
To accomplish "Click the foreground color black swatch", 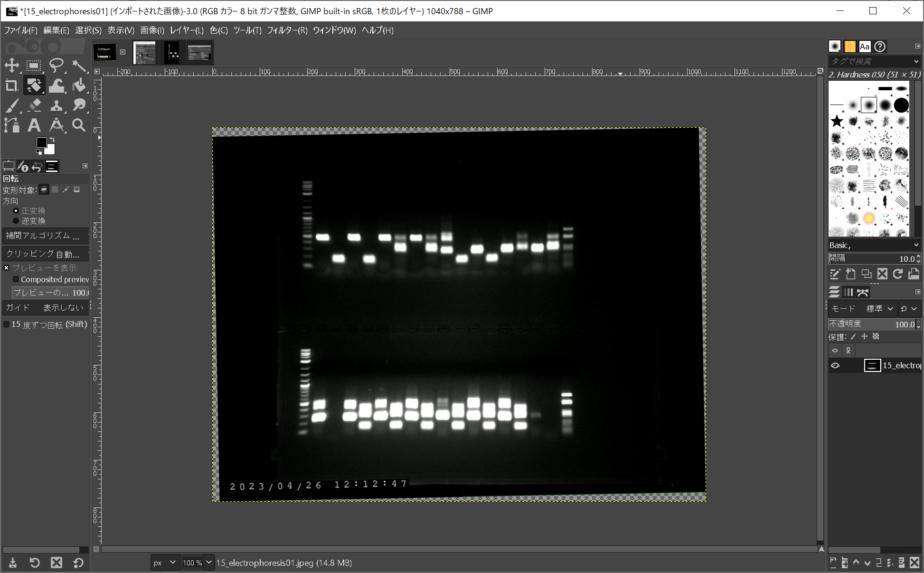I will [42, 143].
